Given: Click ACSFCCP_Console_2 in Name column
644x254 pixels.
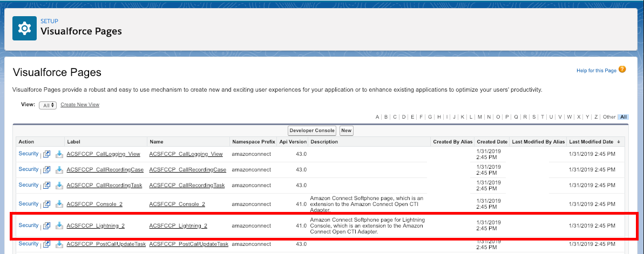Looking at the screenshot, I should point(178,204).
